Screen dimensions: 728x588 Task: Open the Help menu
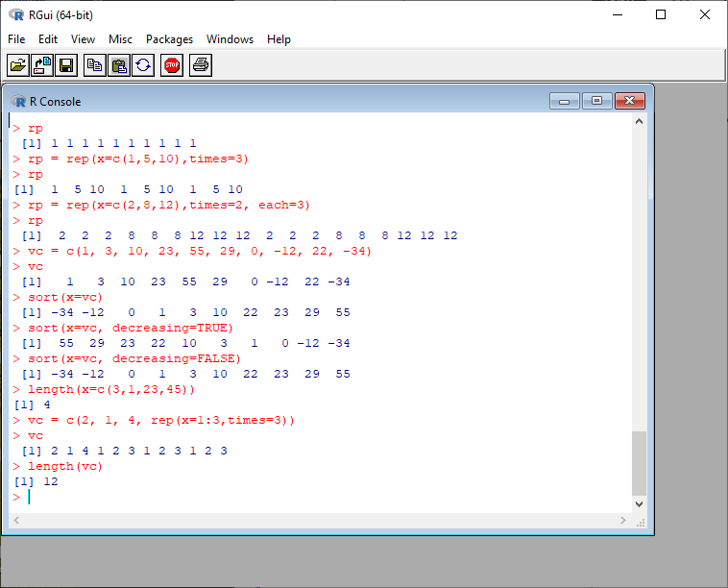[279, 39]
